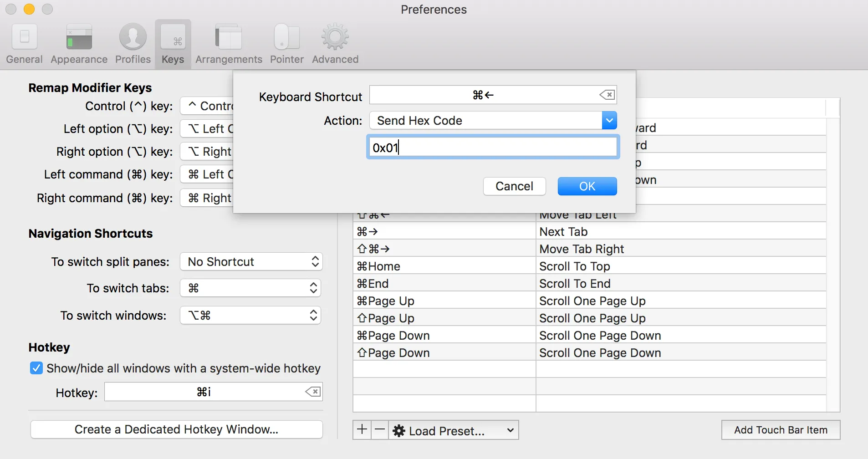
Task: Open the Appearance preferences pane
Action: pyautogui.click(x=79, y=44)
